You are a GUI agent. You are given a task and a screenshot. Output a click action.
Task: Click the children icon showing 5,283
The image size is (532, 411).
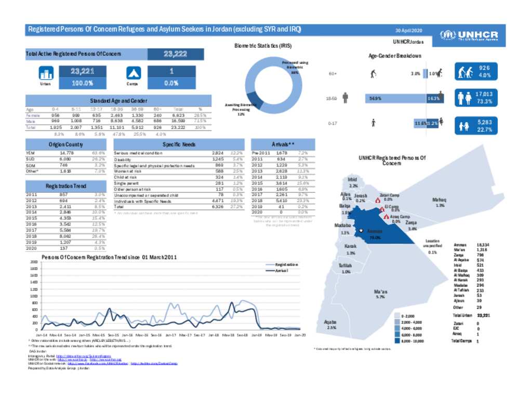tap(463, 125)
